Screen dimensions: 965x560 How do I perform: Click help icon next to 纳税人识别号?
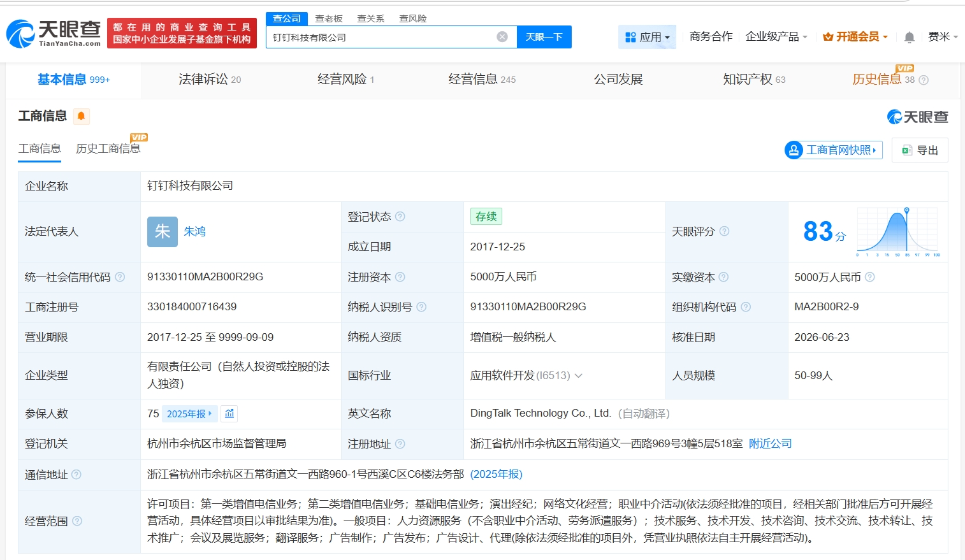click(421, 307)
